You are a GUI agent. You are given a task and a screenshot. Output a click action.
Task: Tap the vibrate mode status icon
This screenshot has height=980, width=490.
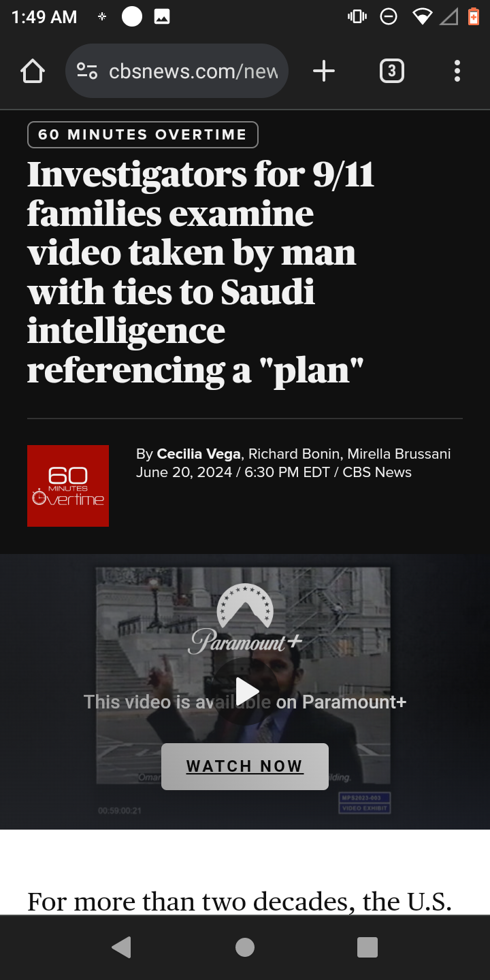[357, 17]
